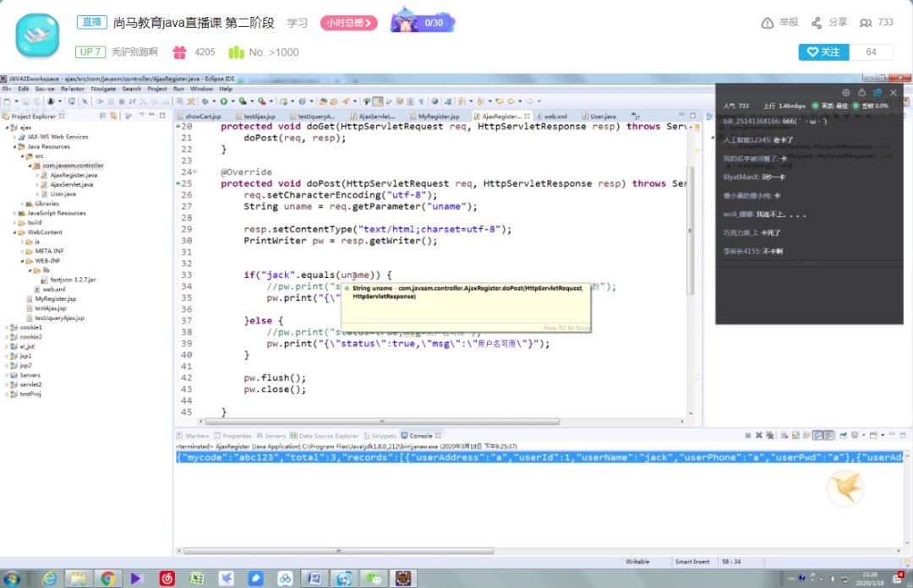Click the 学习 category link
Viewport: 913px width, 588px height.
coord(297,23)
